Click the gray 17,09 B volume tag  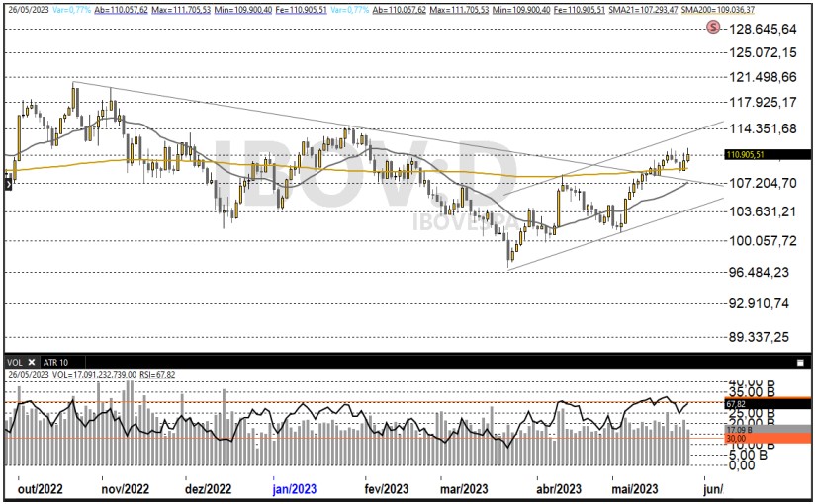click(768, 430)
